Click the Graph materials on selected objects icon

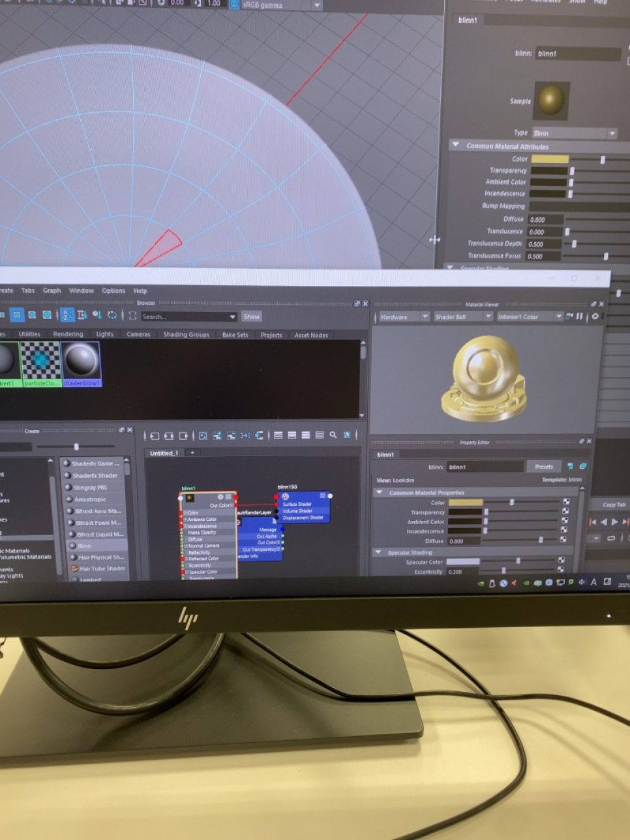259,435
